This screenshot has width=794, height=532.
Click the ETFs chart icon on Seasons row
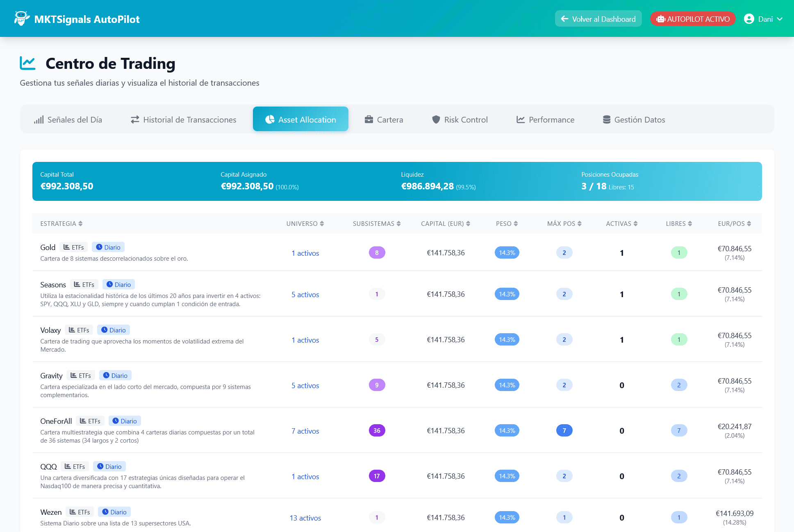[x=77, y=284]
